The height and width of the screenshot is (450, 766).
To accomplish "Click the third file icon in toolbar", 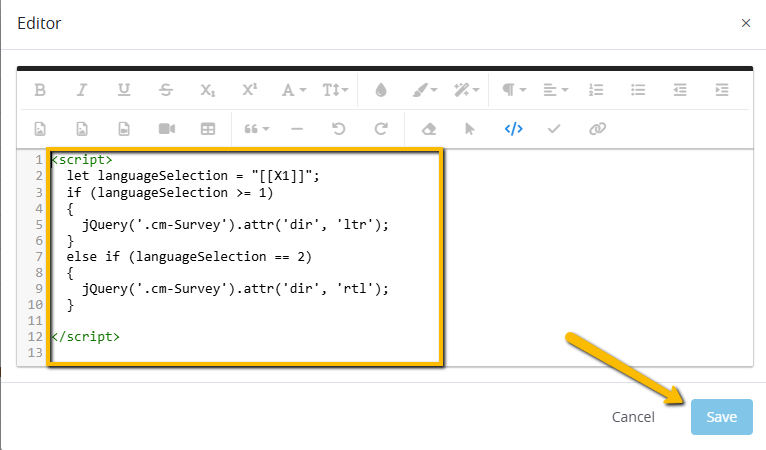I will point(124,129).
